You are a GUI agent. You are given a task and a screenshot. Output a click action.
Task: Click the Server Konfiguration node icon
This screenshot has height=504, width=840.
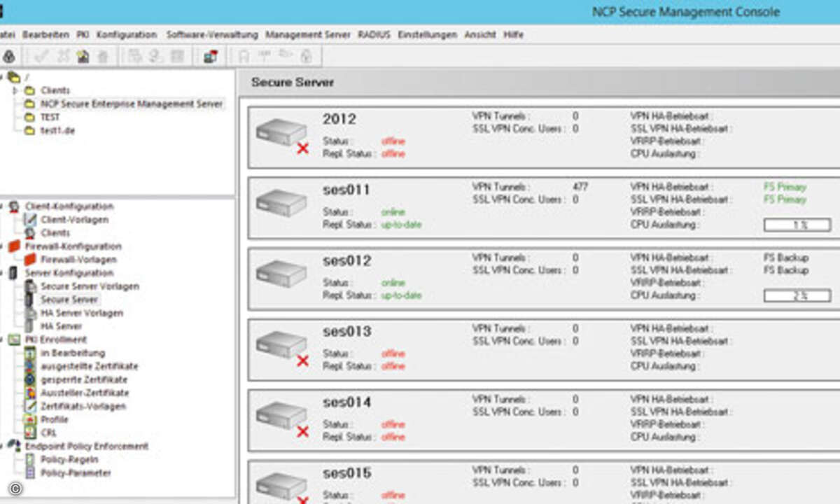coord(13,273)
